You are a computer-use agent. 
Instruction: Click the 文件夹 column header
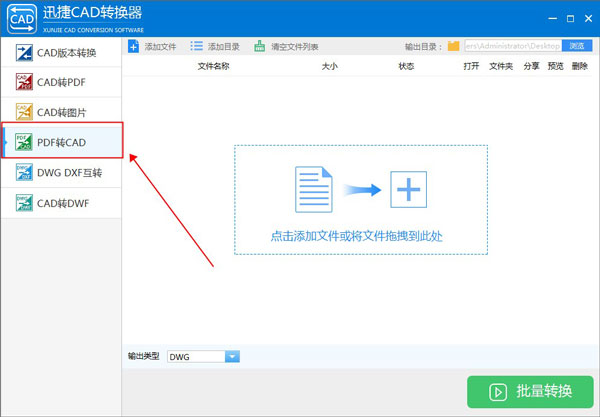(x=501, y=66)
